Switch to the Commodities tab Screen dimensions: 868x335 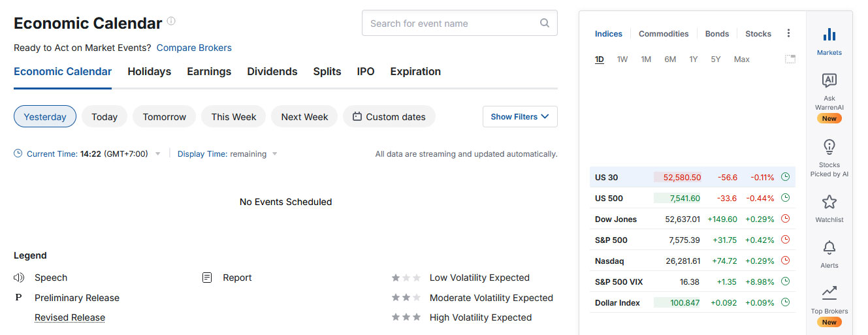coord(664,34)
